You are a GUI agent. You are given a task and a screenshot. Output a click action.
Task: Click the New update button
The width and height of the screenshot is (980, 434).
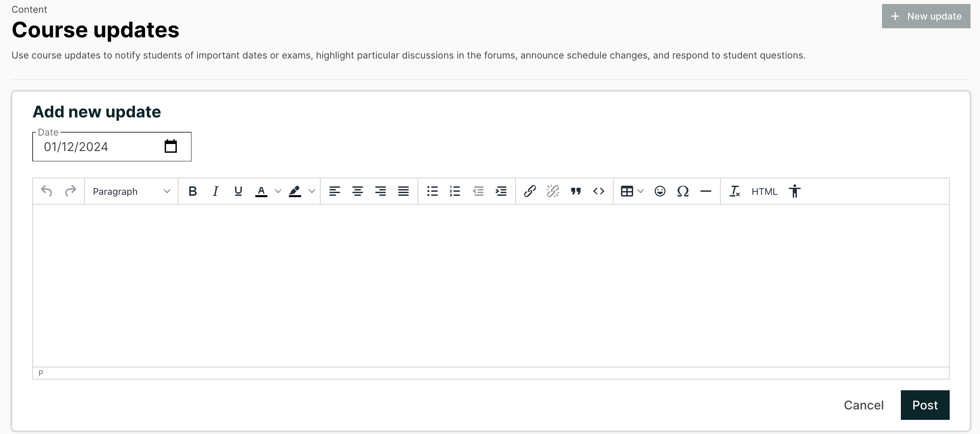coord(926,16)
